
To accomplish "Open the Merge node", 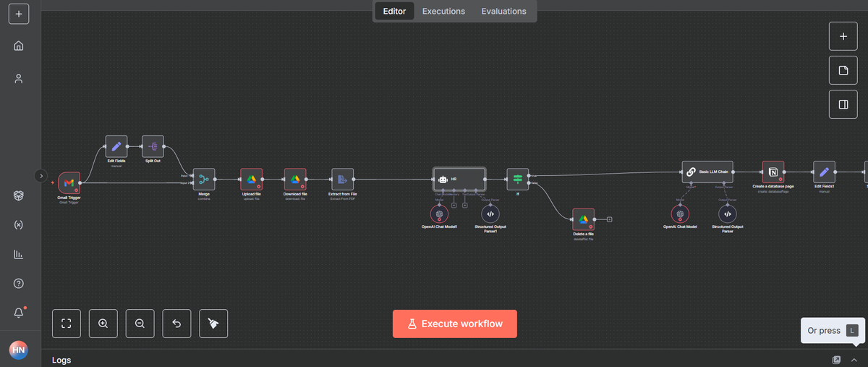I will [x=204, y=180].
